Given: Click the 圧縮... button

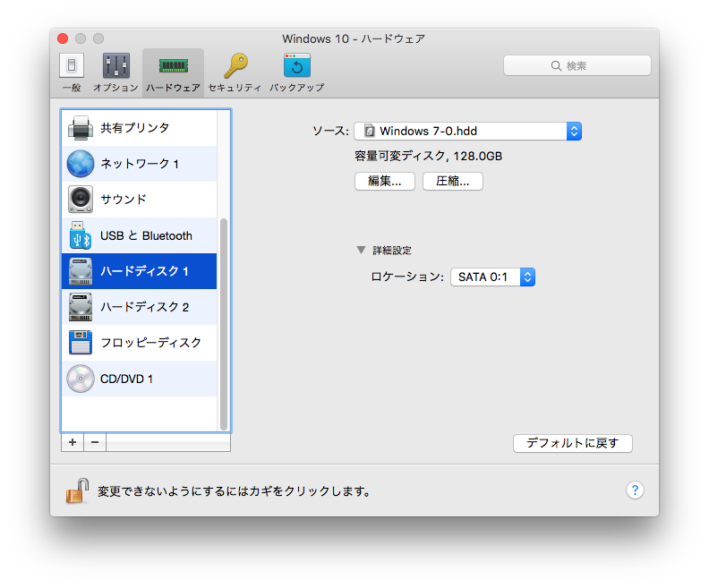Looking at the screenshot, I should click(x=453, y=182).
